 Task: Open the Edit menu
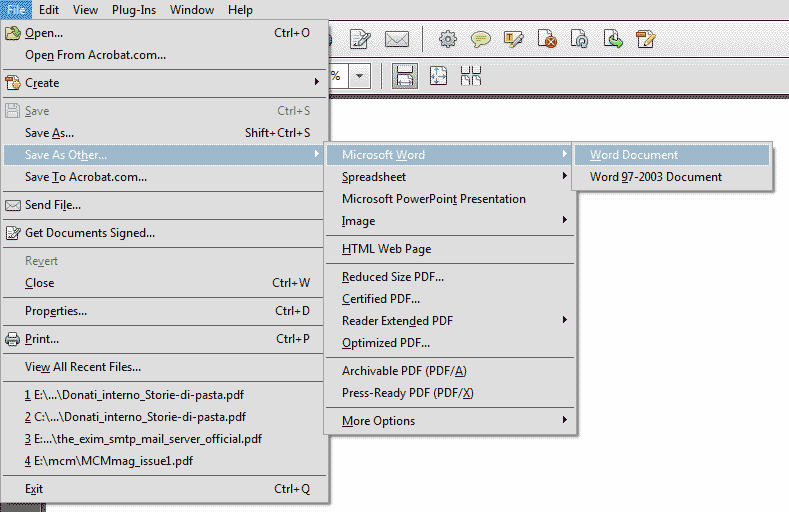coord(49,10)
